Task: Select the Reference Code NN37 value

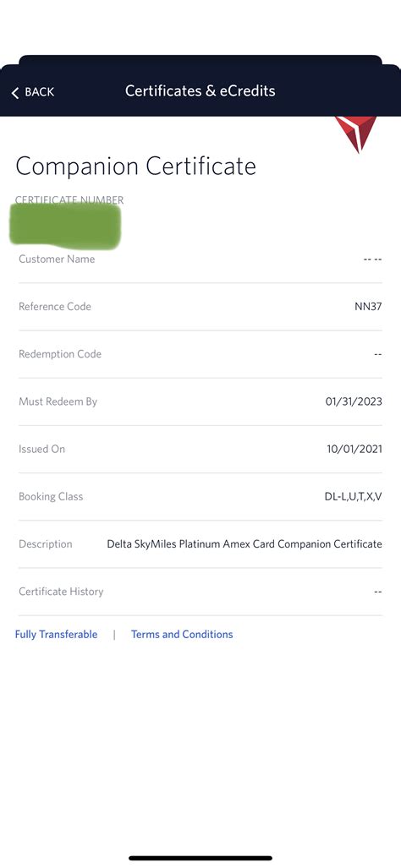Action: click(x=368, y=307)
